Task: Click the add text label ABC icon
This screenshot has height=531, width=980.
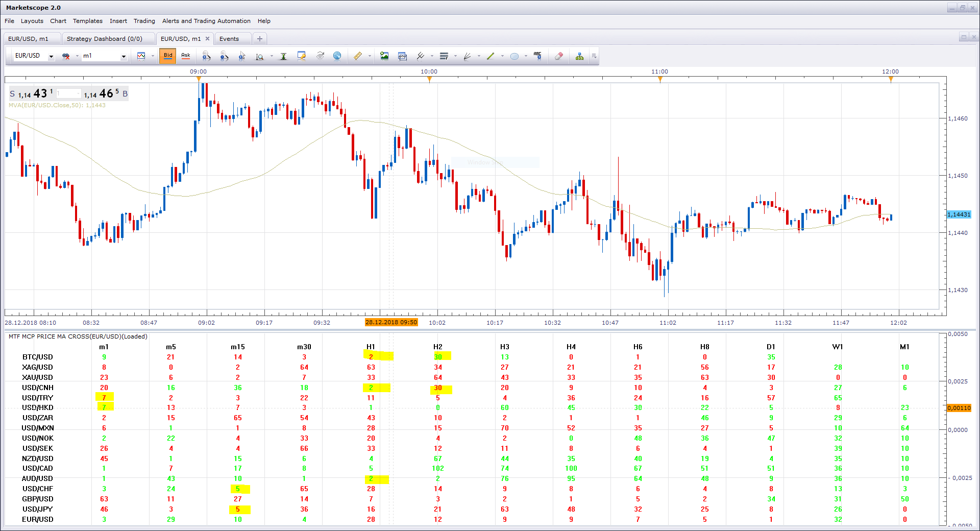Action: (x=537, y=56)
